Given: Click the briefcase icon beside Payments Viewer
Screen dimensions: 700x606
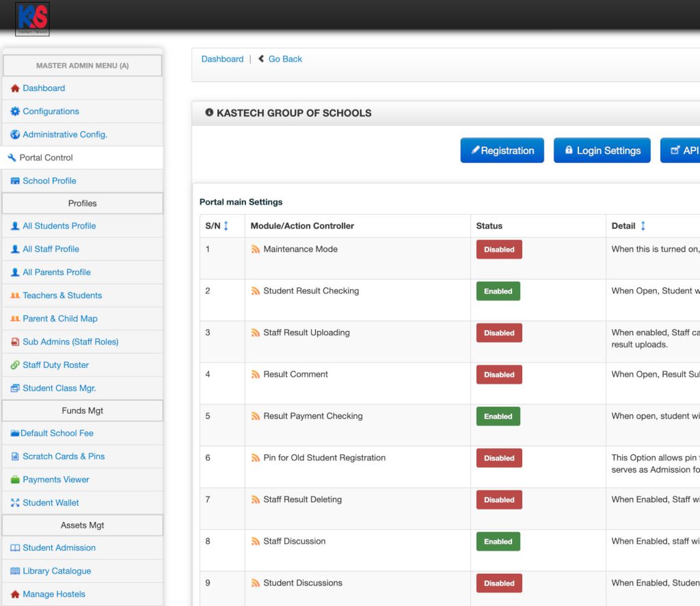Looking at the screenshot, I should click(15, 480).
